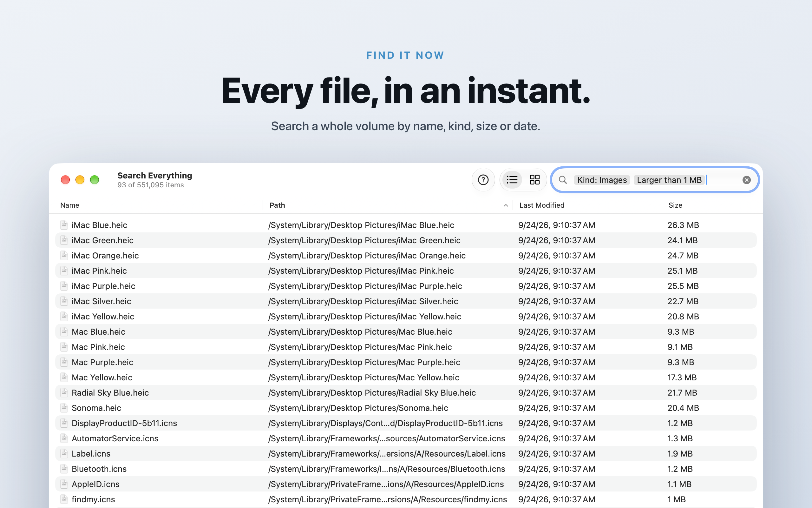Click the Mac Pink.heic file icon
This screenshot has width=812, height=508.
click(x=64, y=347)
